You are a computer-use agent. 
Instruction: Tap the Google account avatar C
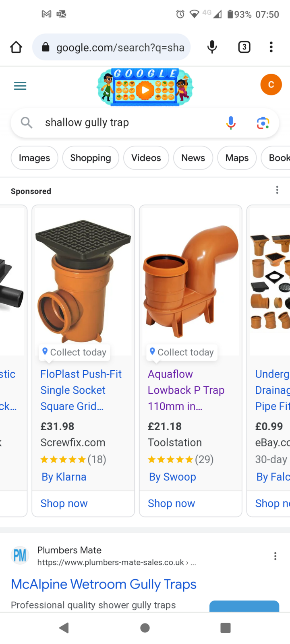tap(271, 85)
